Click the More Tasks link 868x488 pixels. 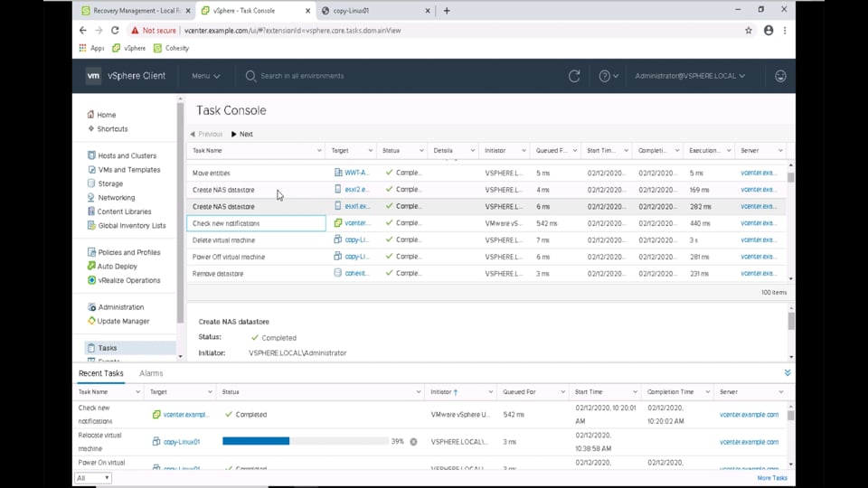(x=772, y=478)
